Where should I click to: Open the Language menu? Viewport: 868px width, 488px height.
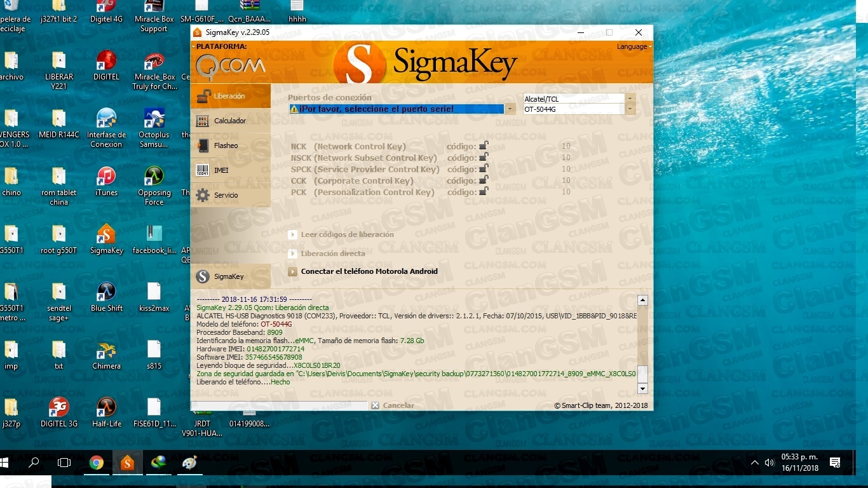pos(634,46)
